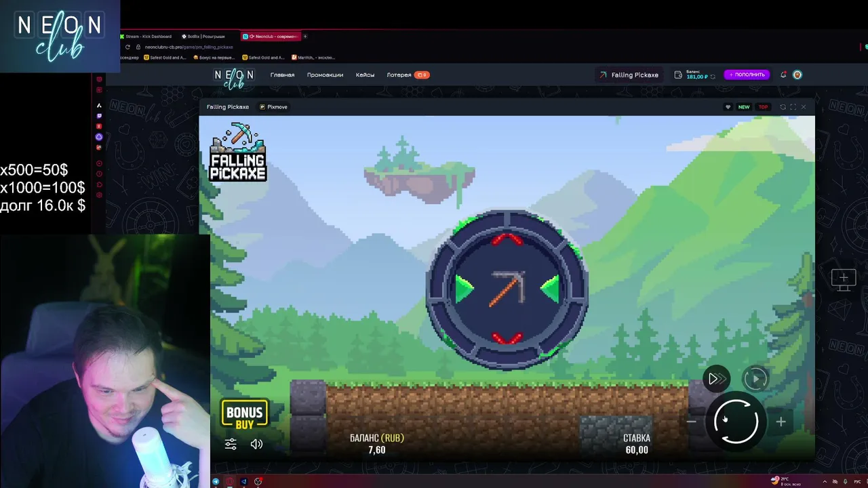Viewport: 868px width, 488px height.
Task: Click the browser address bar URL
Action: pos(189,47)
